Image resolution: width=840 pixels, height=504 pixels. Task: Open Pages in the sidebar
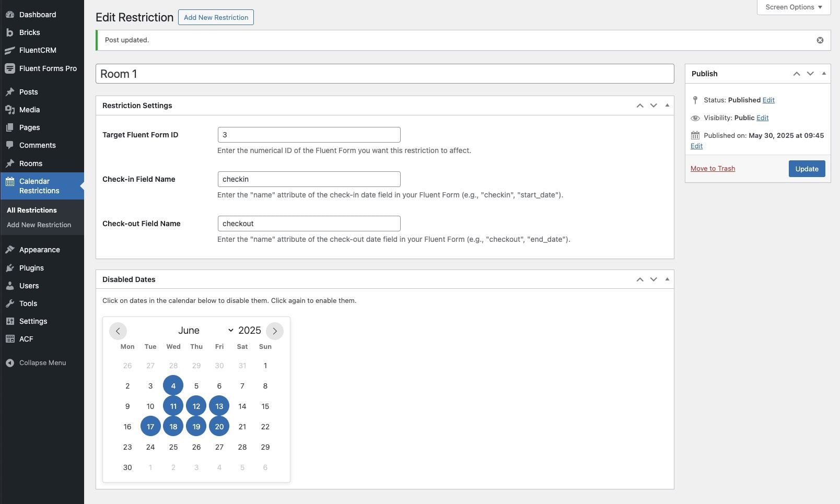click(x=29, y=127)
